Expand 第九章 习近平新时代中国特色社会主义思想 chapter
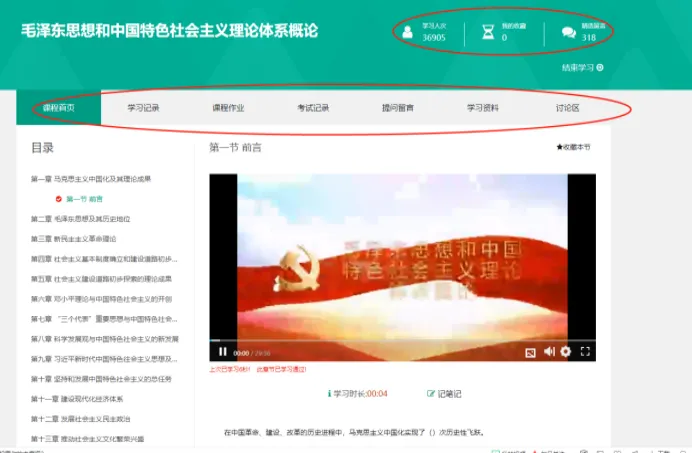 click(104, 359)
